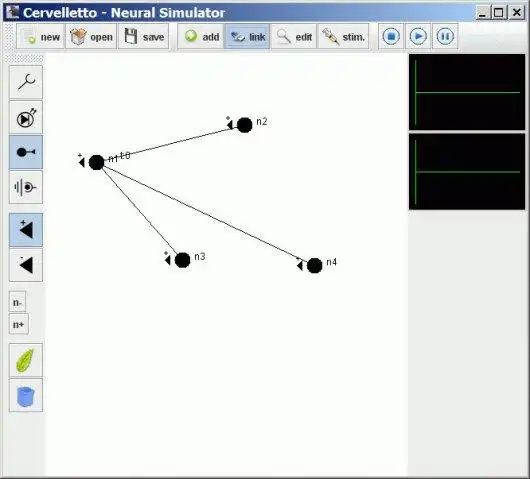Viewport: 530px width, 479px height.
Task: Click the n+ button
Action: (x=19, y=324)
